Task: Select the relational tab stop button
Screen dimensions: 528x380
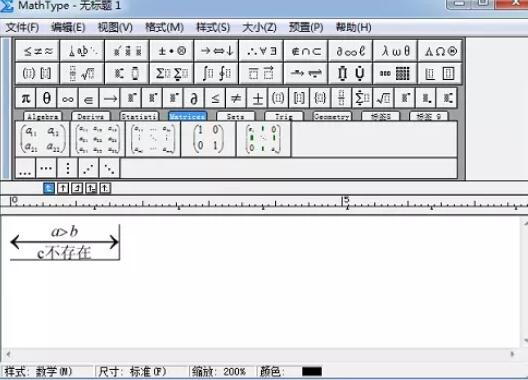Action: pos(91,188)
